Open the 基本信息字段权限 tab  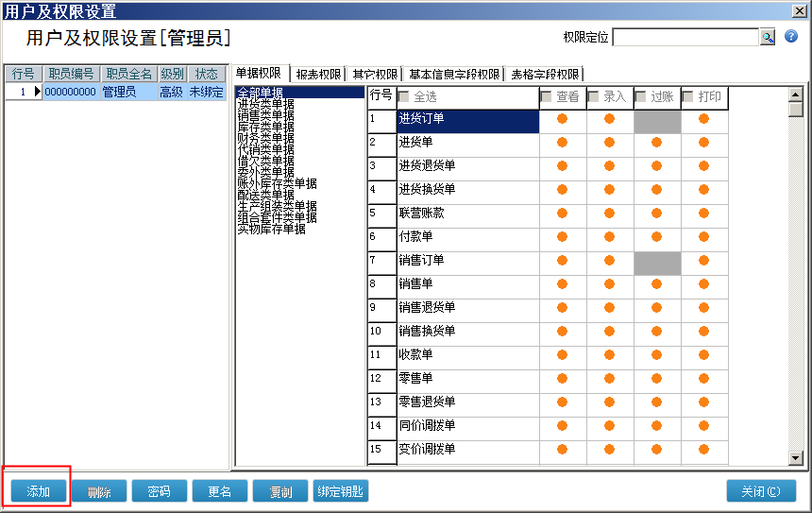453,74
